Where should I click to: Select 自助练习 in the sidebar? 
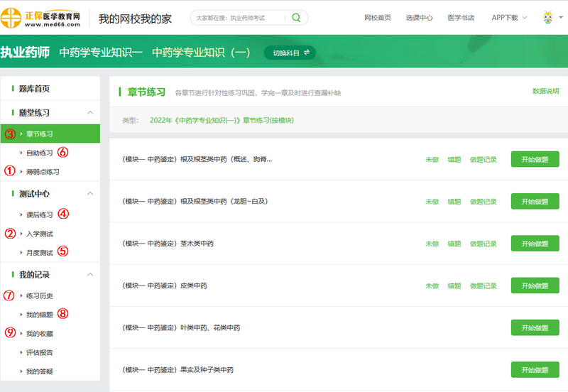tap(39, 153)
